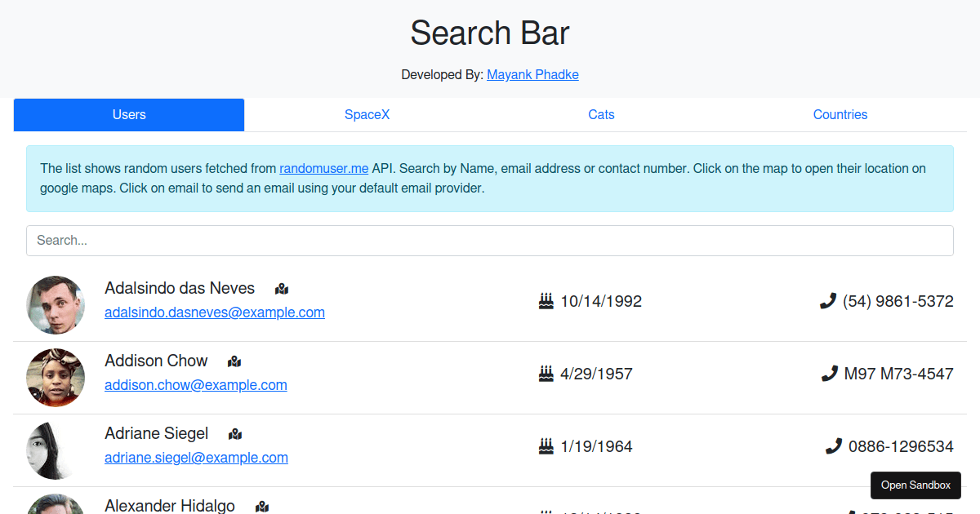Open map location for Adalsindo das Neves

point(282,289)
